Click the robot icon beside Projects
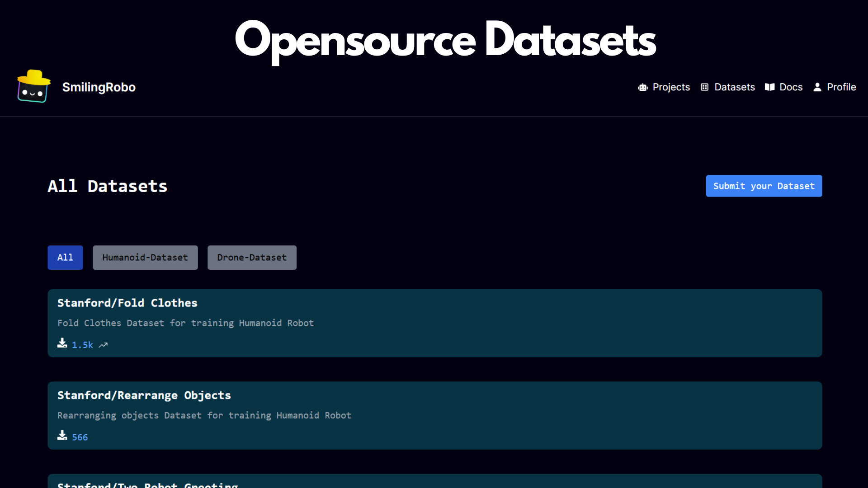The width and height of the screenshot is (868, 488). [642, 87]
